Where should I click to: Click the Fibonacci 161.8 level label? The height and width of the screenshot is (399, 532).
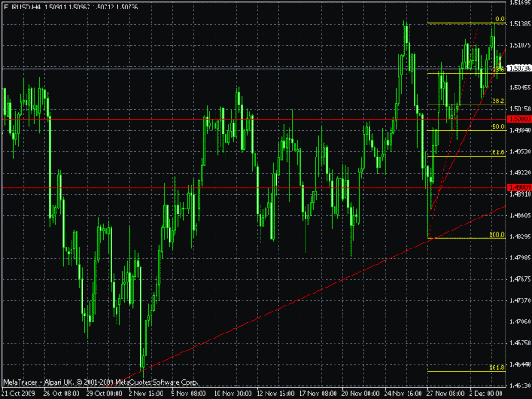[497, 368]
